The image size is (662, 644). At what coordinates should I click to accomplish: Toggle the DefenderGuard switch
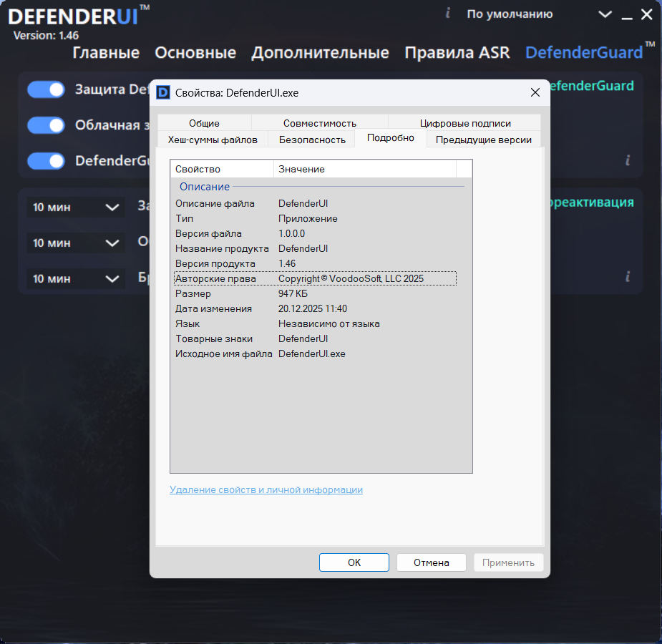point(46,161)
